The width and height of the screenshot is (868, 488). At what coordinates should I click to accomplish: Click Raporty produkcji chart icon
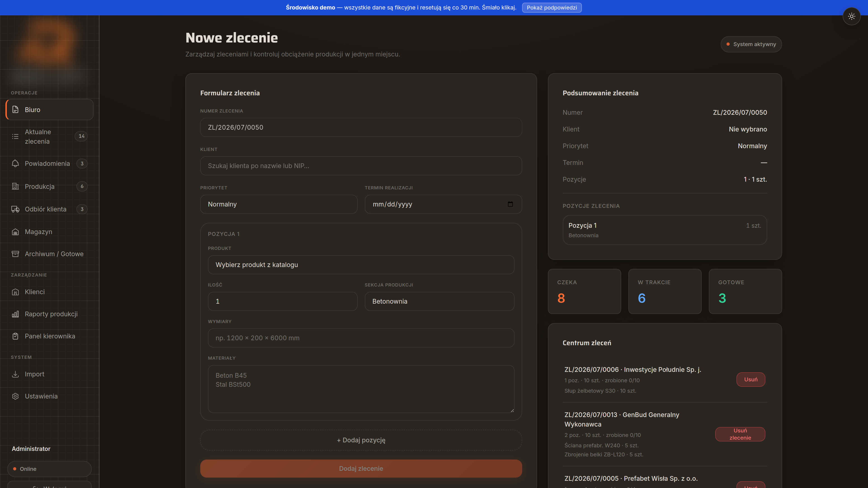pyautogui.click(x=15, y=314)
